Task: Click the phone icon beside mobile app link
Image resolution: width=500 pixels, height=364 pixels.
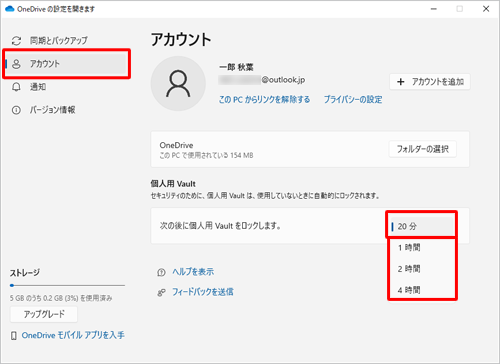Action: click(x=14, y=336)
